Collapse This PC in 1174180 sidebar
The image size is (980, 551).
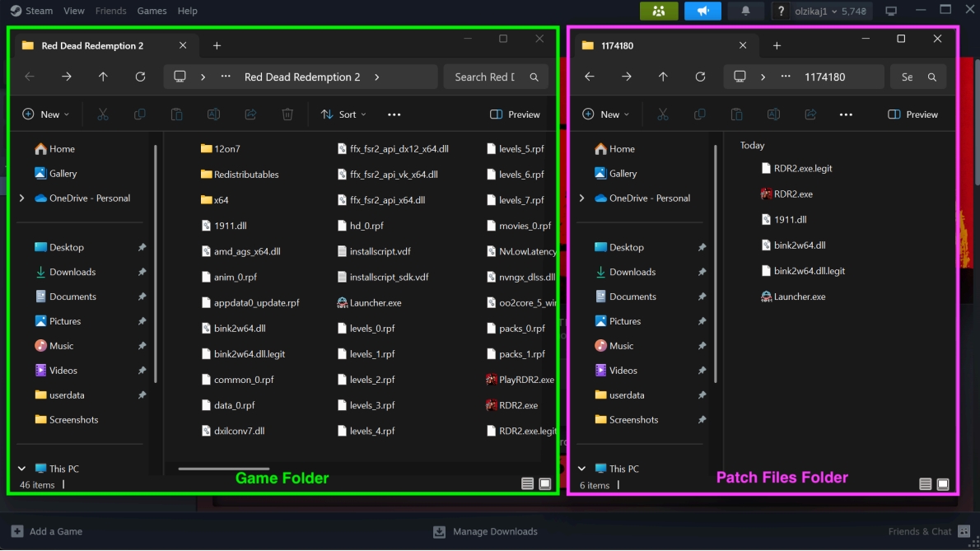coord(582,469)
